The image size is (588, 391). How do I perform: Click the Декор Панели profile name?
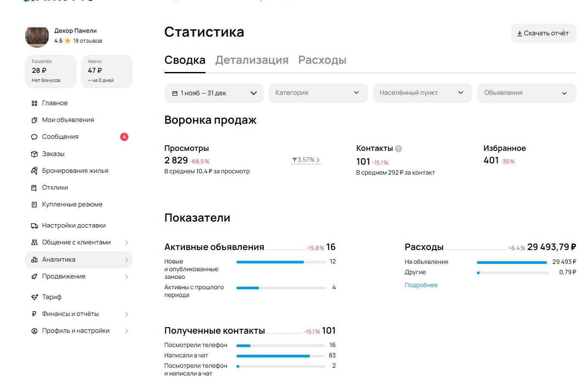click(75, 31)
